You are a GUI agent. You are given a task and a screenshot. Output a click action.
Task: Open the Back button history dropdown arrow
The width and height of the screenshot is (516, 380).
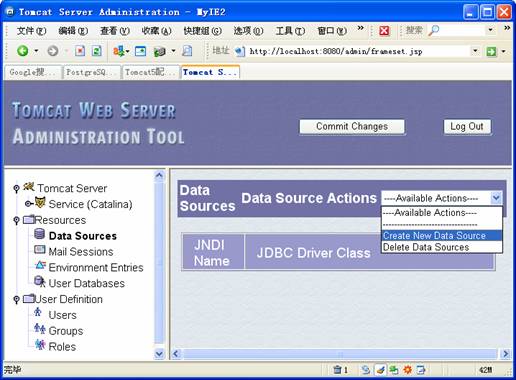pos(36,51)
